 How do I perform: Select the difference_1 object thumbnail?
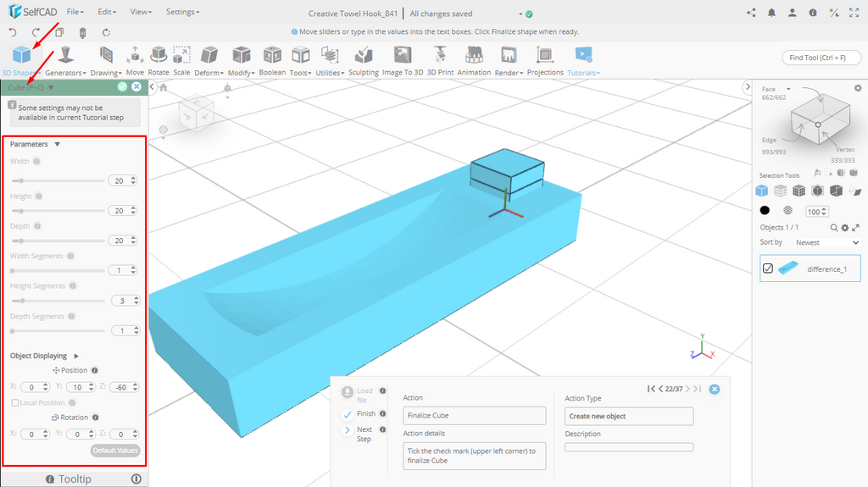coord(788,268)
